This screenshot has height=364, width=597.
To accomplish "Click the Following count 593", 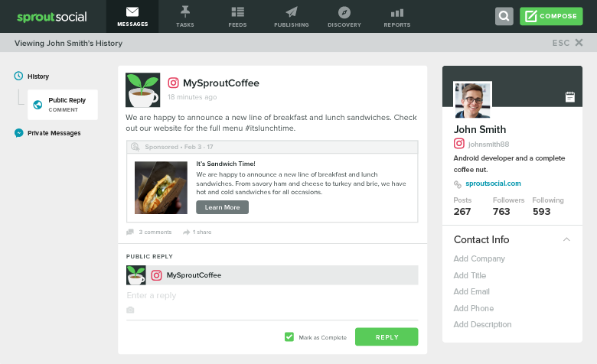I will (x=541, y=212).
